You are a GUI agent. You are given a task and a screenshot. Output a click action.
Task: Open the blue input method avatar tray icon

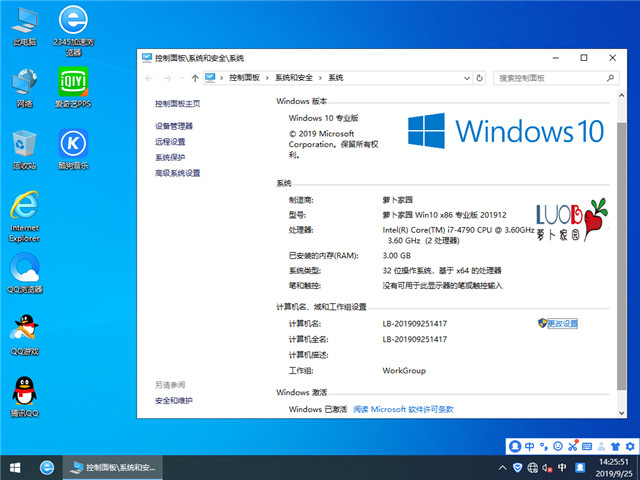(x=580, y=468)
